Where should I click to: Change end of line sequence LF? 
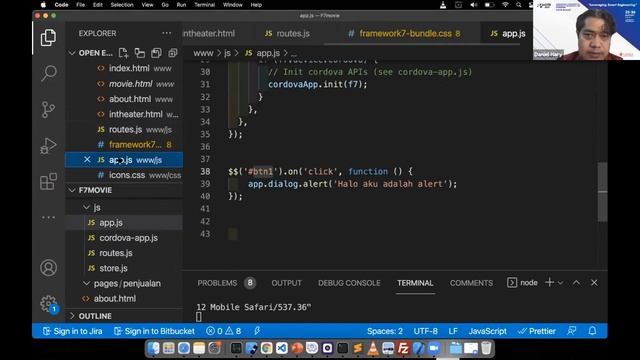click(x=453, y=331)
